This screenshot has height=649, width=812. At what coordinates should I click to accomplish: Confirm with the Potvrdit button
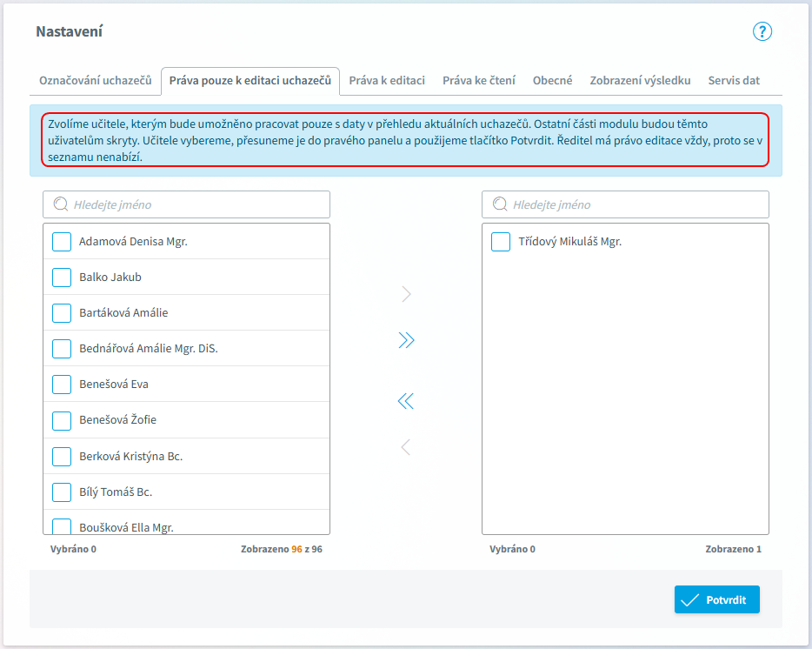tap(716, 599)
